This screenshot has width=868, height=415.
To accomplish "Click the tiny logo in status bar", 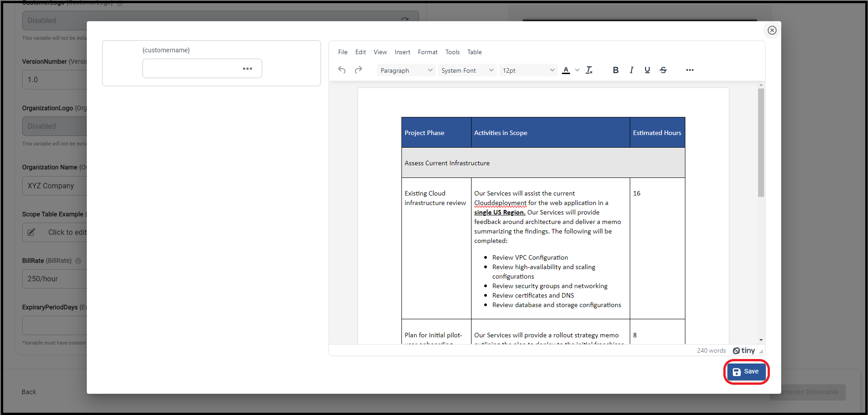I will click(744, 350).
